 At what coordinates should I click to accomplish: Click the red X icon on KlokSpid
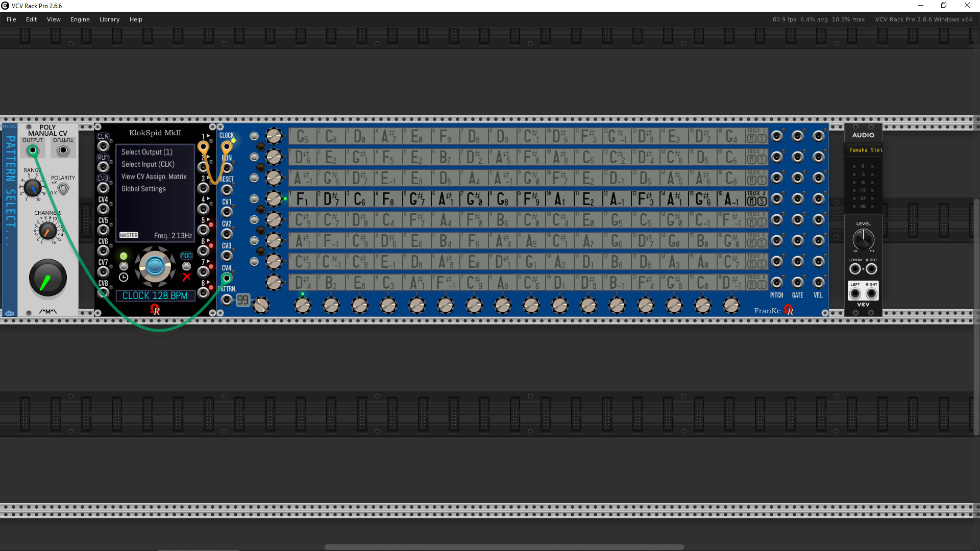coord(187,277)
